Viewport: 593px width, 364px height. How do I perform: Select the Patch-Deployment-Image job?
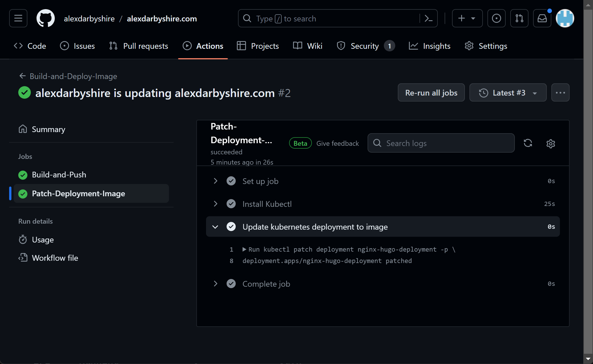click(91, 193)
